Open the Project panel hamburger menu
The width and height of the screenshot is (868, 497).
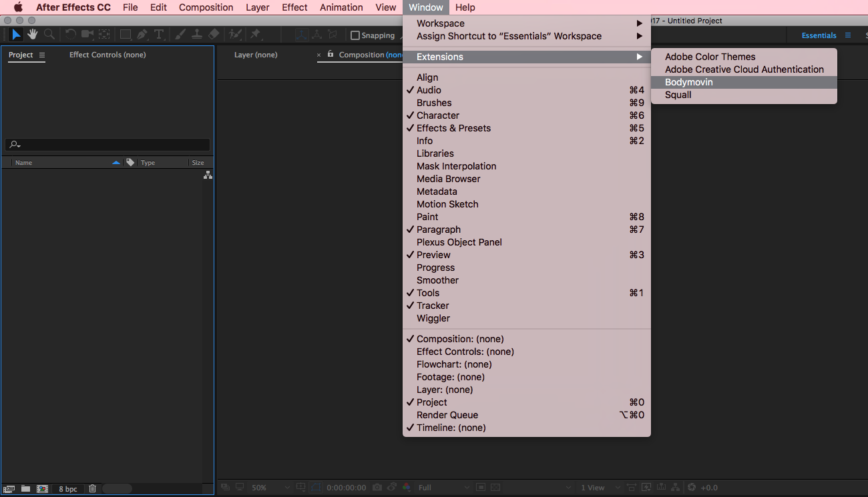(x=42, y=55)
